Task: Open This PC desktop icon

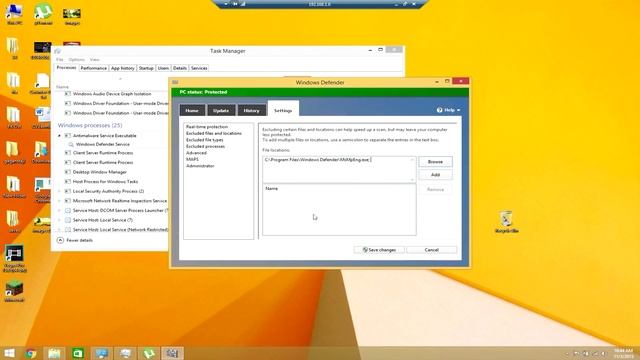Action: pos(14,15)
